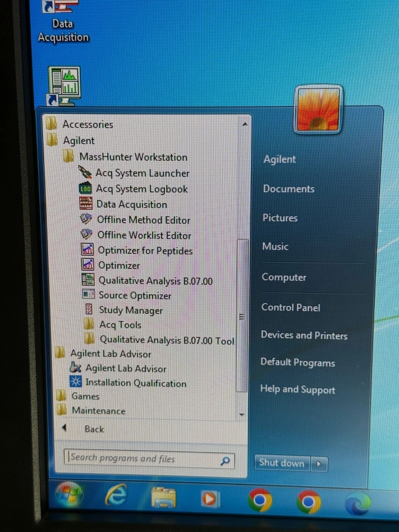Launch Optimizer for Peptides icon
Viewport: 399px width, 532px height.
(x=87, y=250)
